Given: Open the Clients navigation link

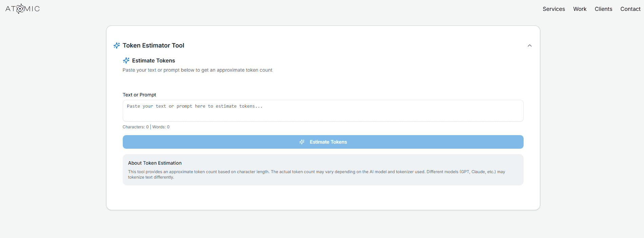Looking at the screenshot, I should tap(603, 9).
